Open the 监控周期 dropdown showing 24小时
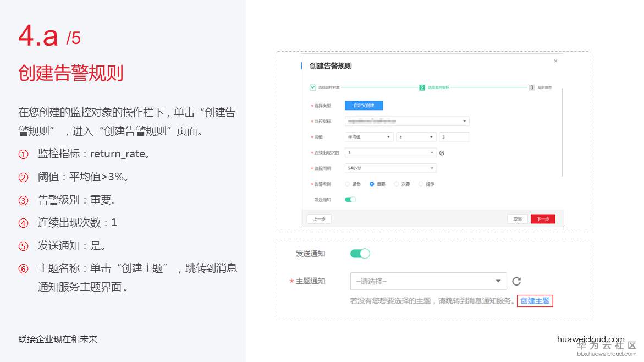 (x=390, y=168)
